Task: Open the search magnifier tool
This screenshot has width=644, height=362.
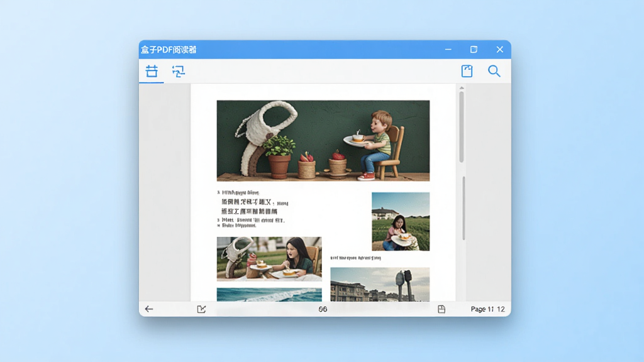Action: point(494,71)
